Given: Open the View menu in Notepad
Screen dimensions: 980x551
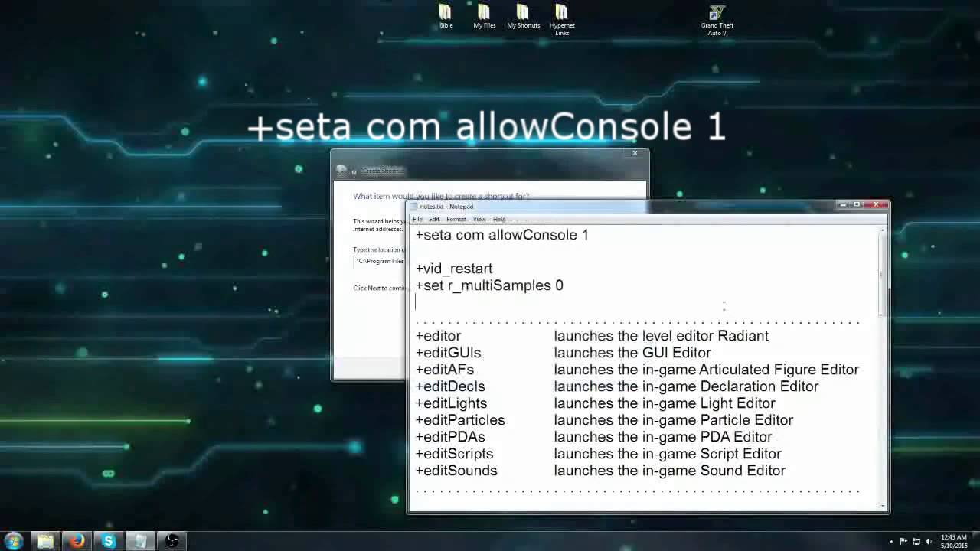Looking at the screenshot, I should coord(479,219).
